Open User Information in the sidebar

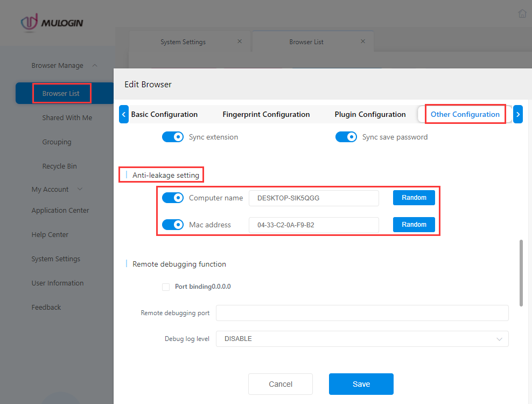(x=57, y=283)
